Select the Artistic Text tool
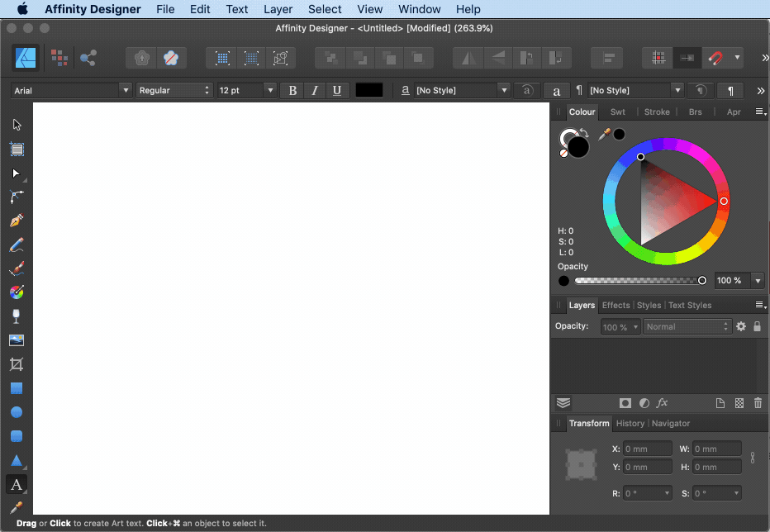This screenshot has height=532, width=770. click(15, 485)
